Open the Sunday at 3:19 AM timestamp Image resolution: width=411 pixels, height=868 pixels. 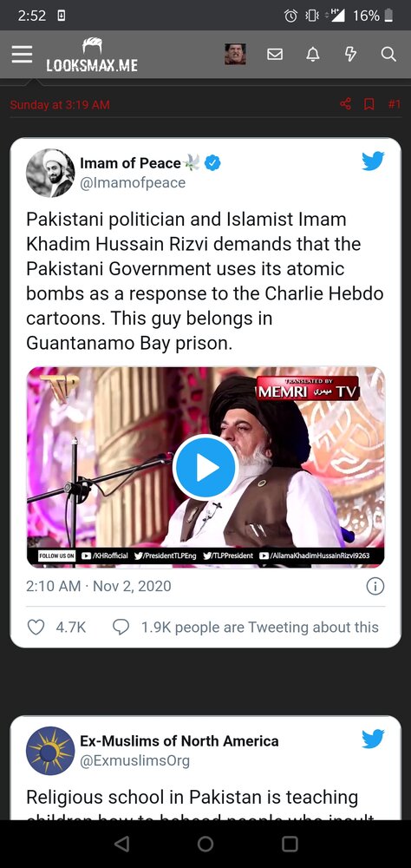pos(60,105)
